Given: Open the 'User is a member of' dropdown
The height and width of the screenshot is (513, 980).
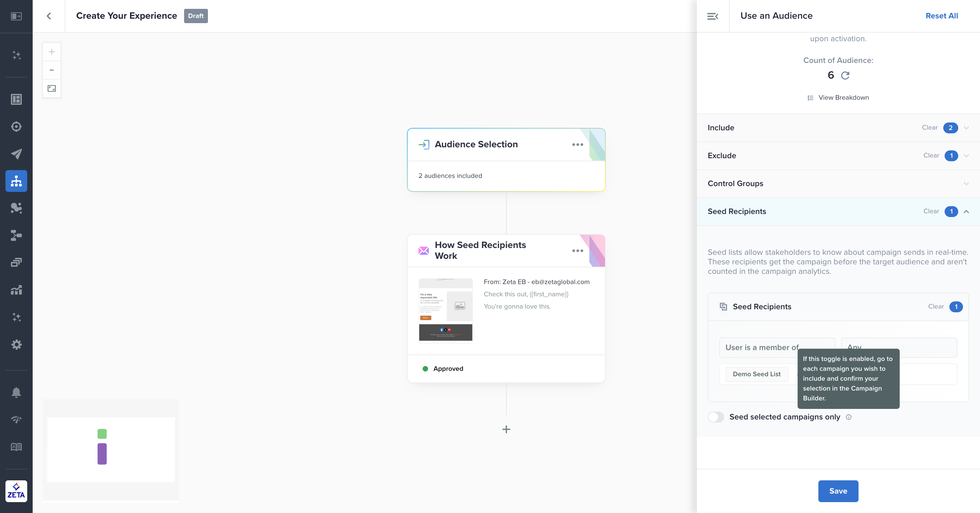Looking at the screenshot, I should point(761,347).
